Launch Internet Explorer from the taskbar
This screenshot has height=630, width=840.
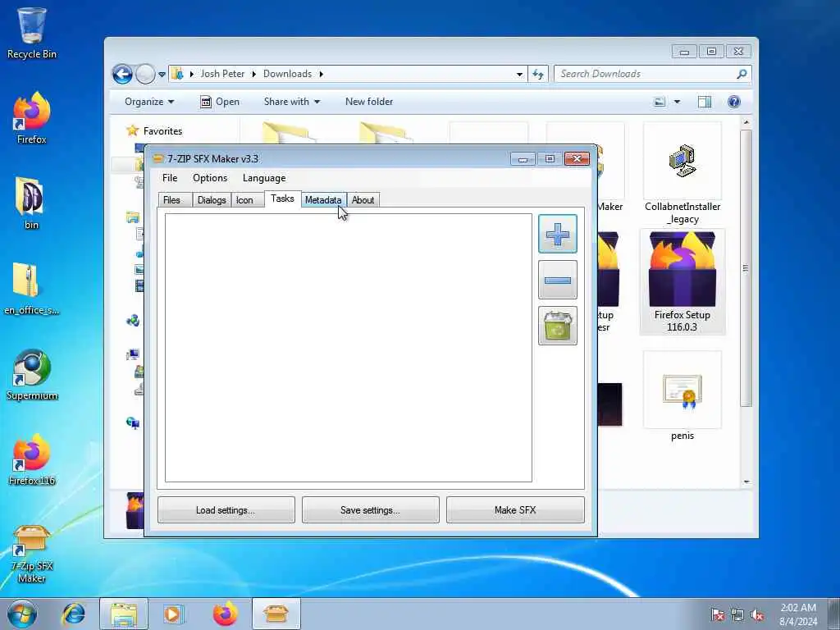[74, 614]
